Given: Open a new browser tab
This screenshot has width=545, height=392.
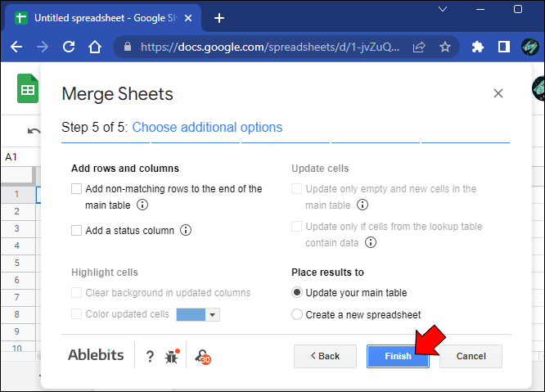Looking at the screenshot, I should [x=218, y=17].
